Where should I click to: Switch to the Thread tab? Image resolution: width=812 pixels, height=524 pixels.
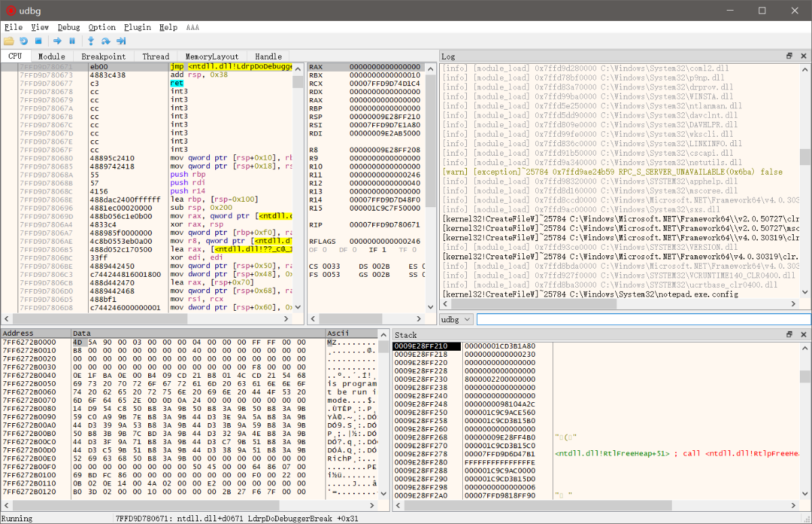(156, 56)
